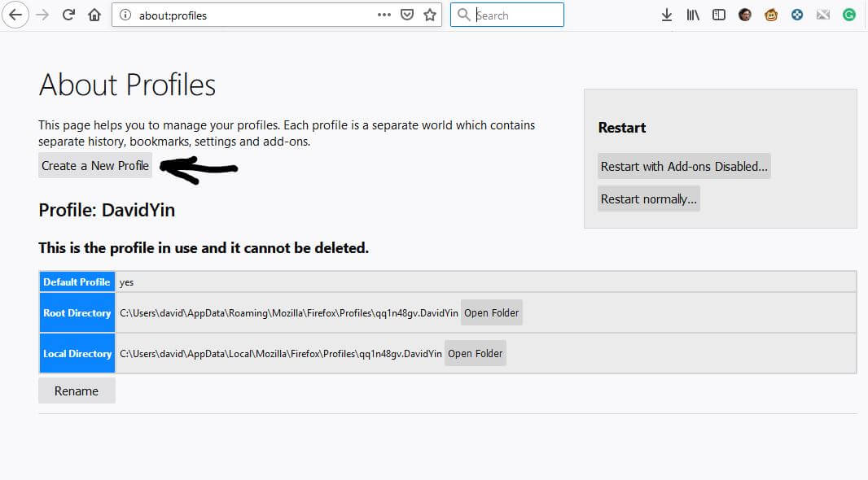This screenshot has height=480, width=868.
Task: Click the Restart normally button
Action: click(648, 198)
